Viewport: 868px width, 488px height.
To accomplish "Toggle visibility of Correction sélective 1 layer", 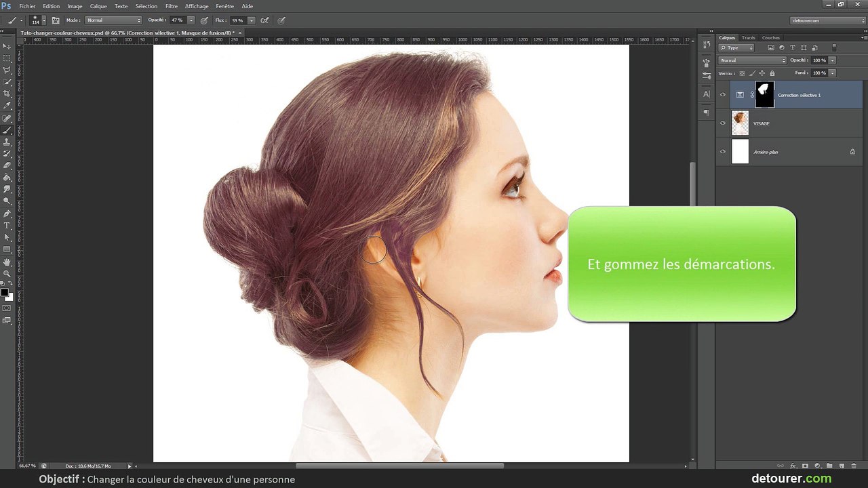I will pos(723,95).
